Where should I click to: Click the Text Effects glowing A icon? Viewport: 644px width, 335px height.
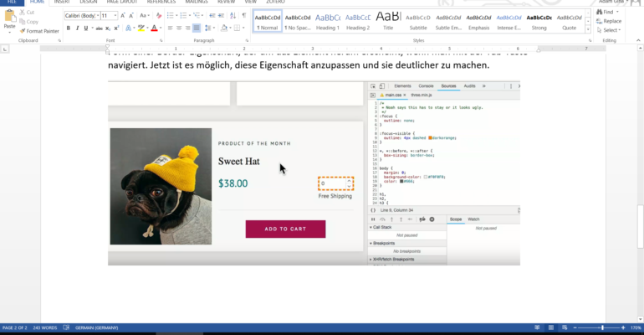pyautogui.click(x=129, y=28)
